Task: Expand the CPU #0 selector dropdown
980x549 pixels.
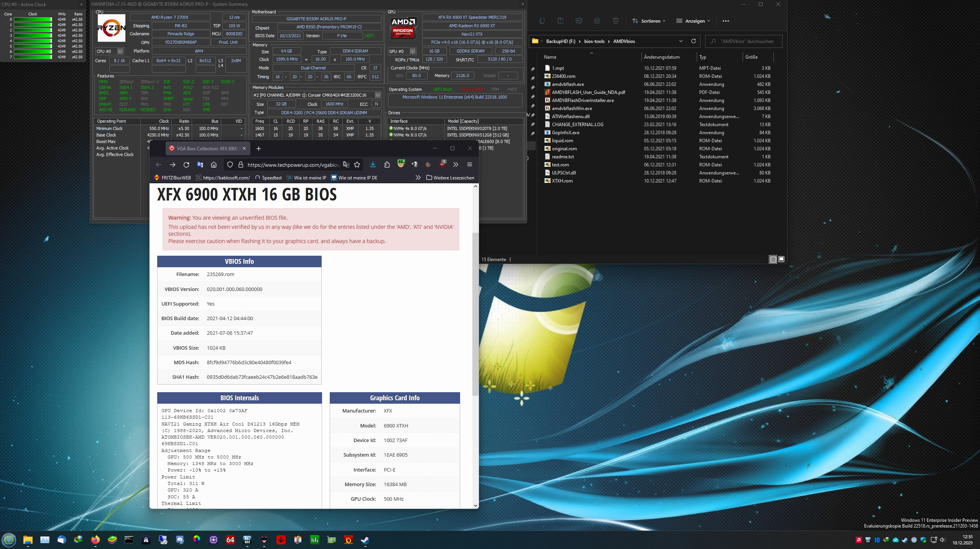Action: [120, 51]
